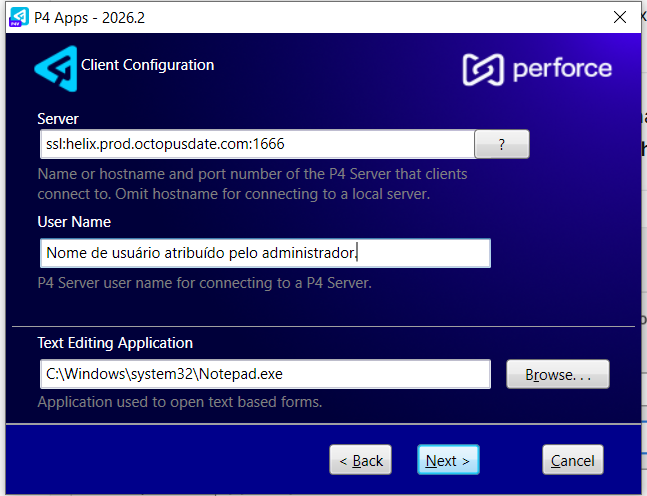
Task: Cancel the P4 Apps installer
Action: tap(573, 460)
